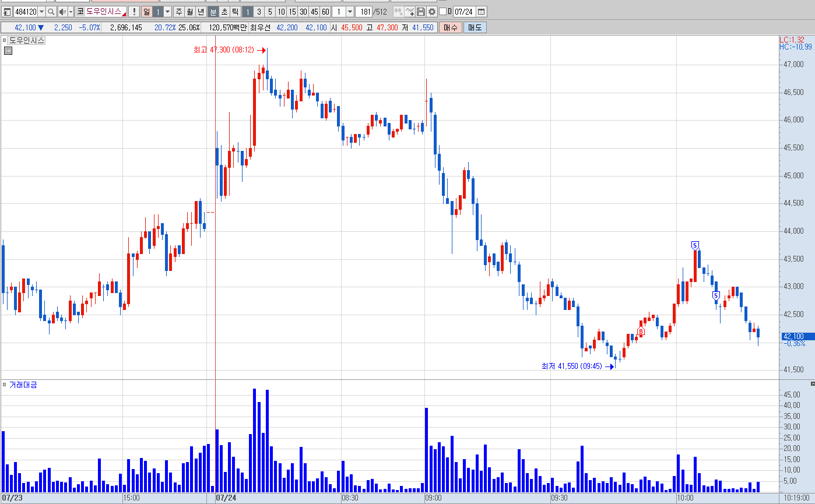This screenshot has height=504, width=815.
Task: Click the save chart floppy icon
Action: [x=421, y=12]
